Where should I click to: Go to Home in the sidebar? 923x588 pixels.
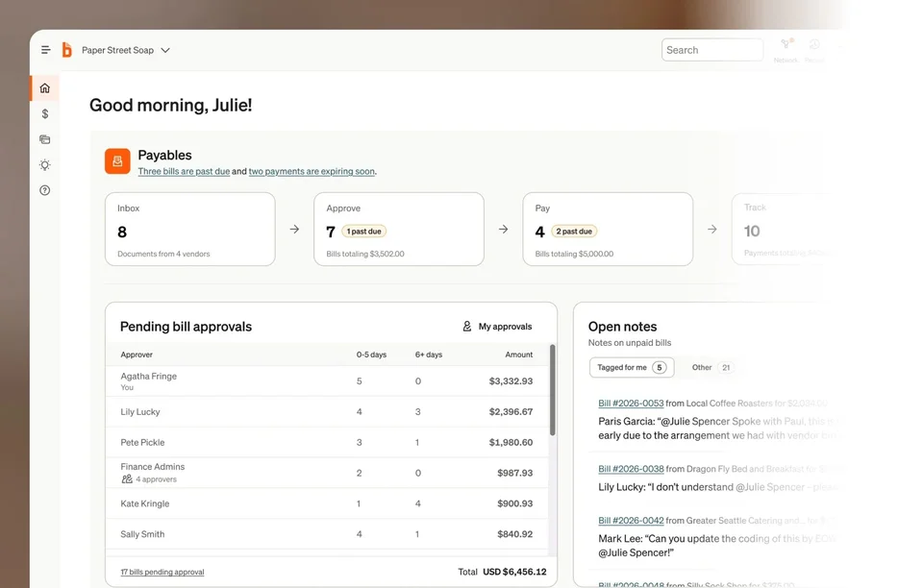[x=45, y=88]
